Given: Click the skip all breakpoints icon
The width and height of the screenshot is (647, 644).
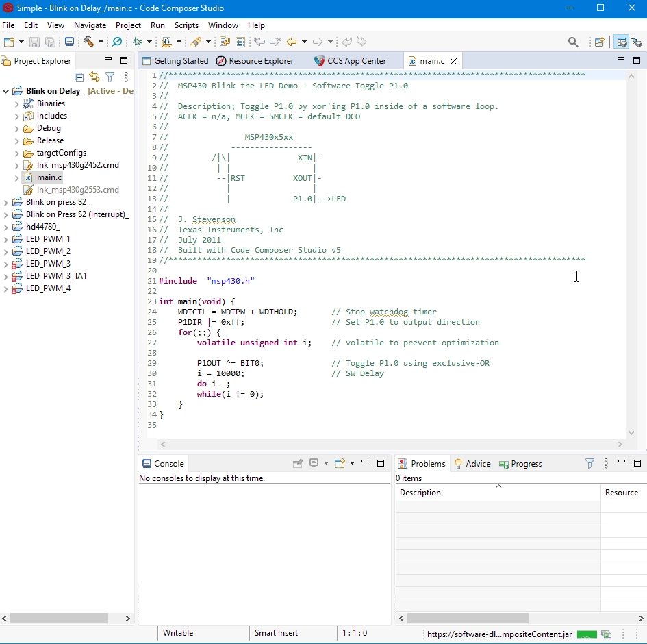Looking at the screenshot, I should (x=117, y=42).
